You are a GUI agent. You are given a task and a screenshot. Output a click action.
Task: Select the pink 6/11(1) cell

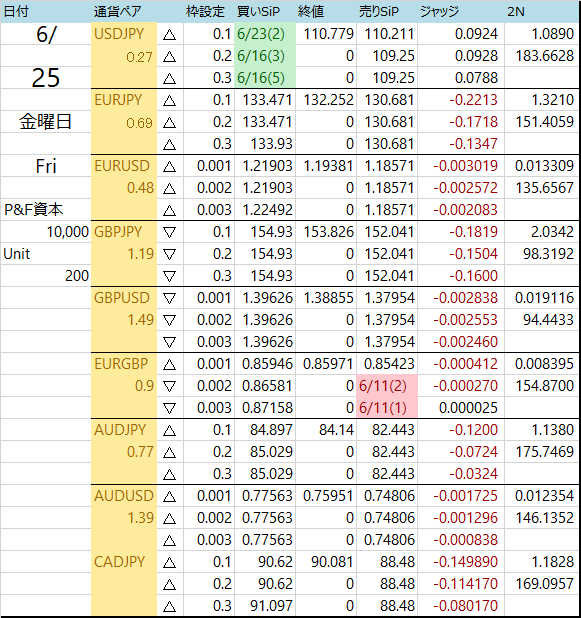(387, 408)
